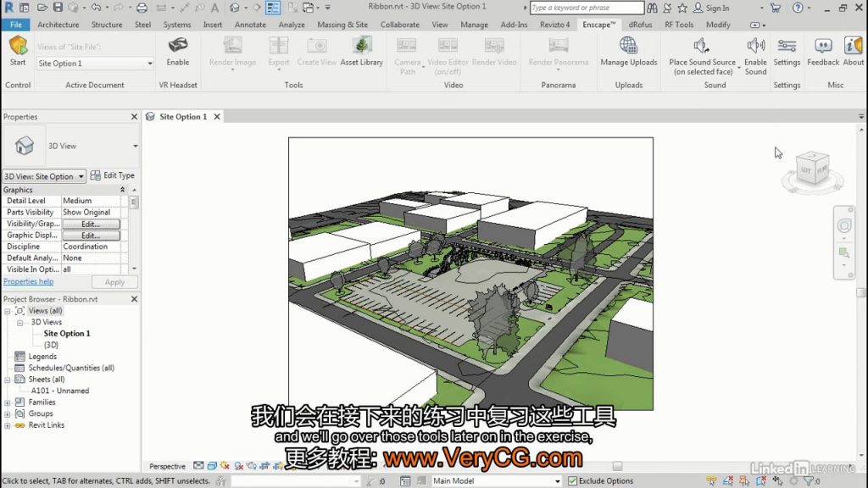Toggle Video Editor on/off
This screenshot has height=488, width=868.
pyautogui.click(x=448, y=55)
